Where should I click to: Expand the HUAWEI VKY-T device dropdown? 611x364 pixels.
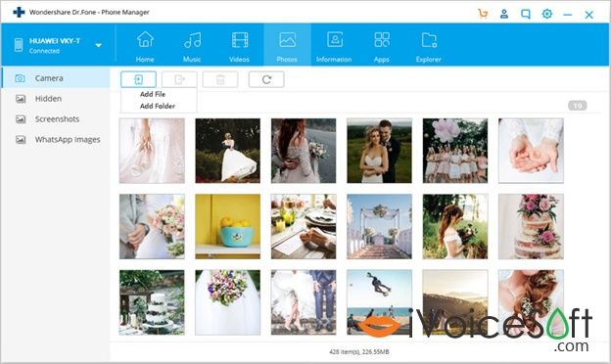tap(98, 45)
